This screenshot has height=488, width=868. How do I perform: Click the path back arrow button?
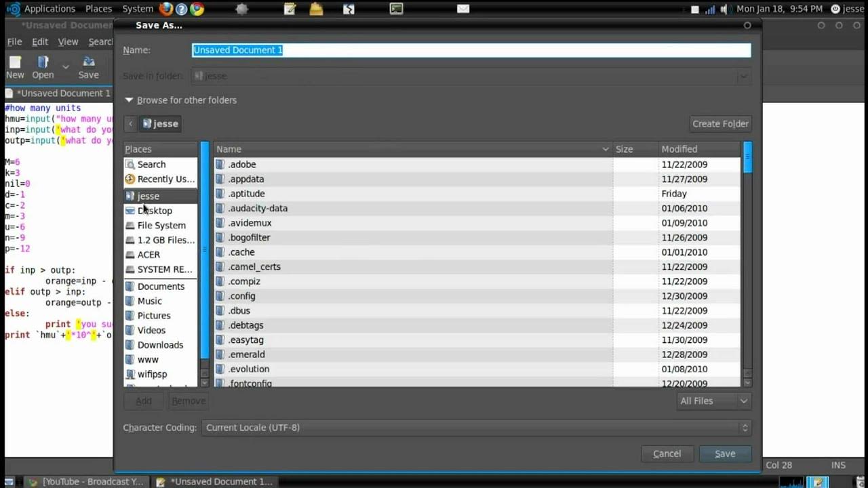point(131,123)
